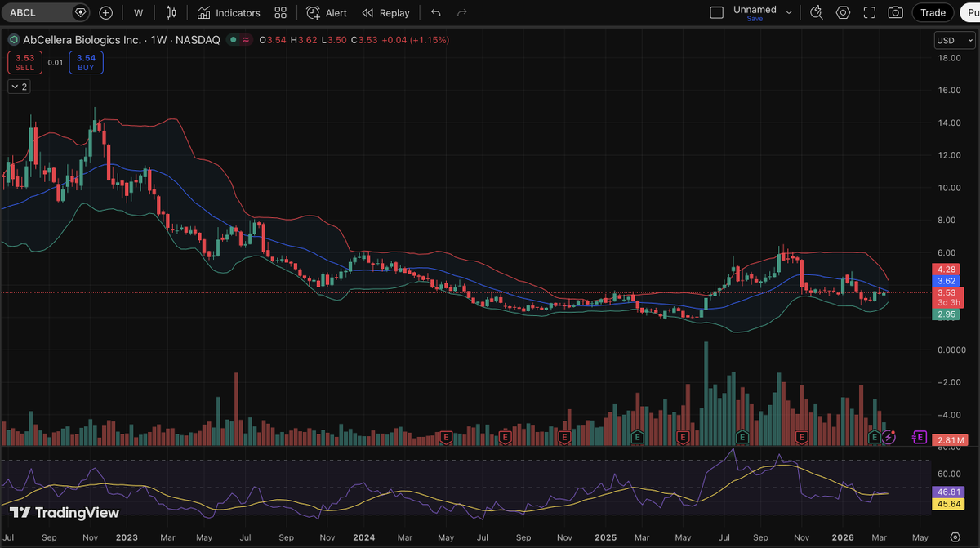Click the red 4.28 upper band price label
Image resolution: width=980 pixels, height=548 pixels.
coord(947,269)
